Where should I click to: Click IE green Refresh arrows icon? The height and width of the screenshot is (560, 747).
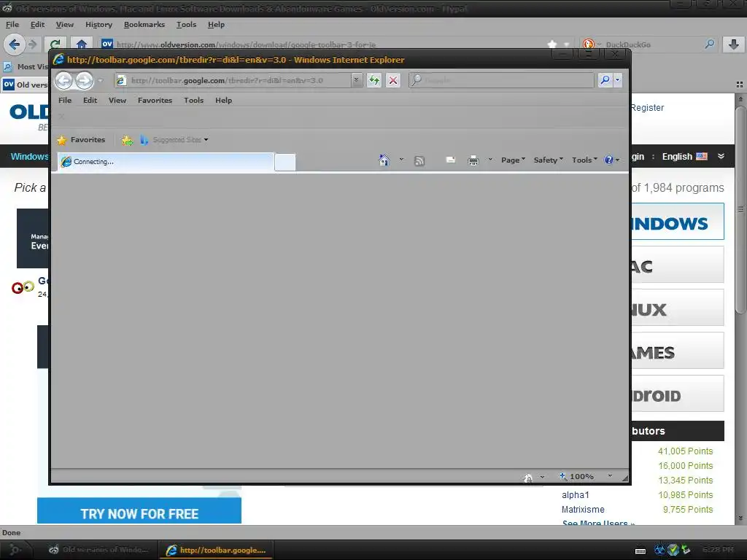tap(374, 80)
